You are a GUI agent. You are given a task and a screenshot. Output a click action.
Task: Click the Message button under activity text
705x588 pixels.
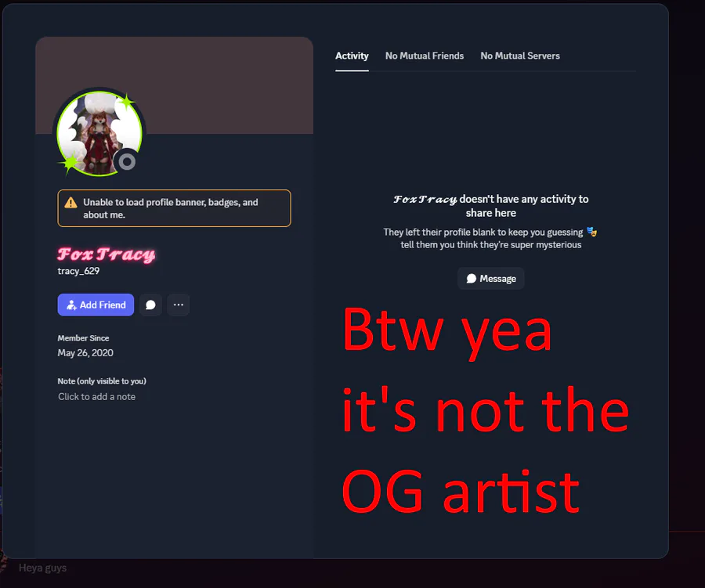click(490, 279)
